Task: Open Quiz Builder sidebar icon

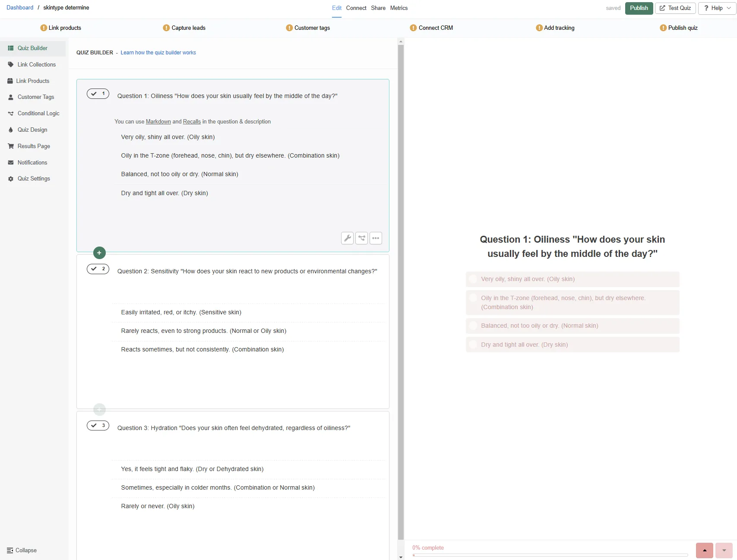Action: click(x=11, y=48)
